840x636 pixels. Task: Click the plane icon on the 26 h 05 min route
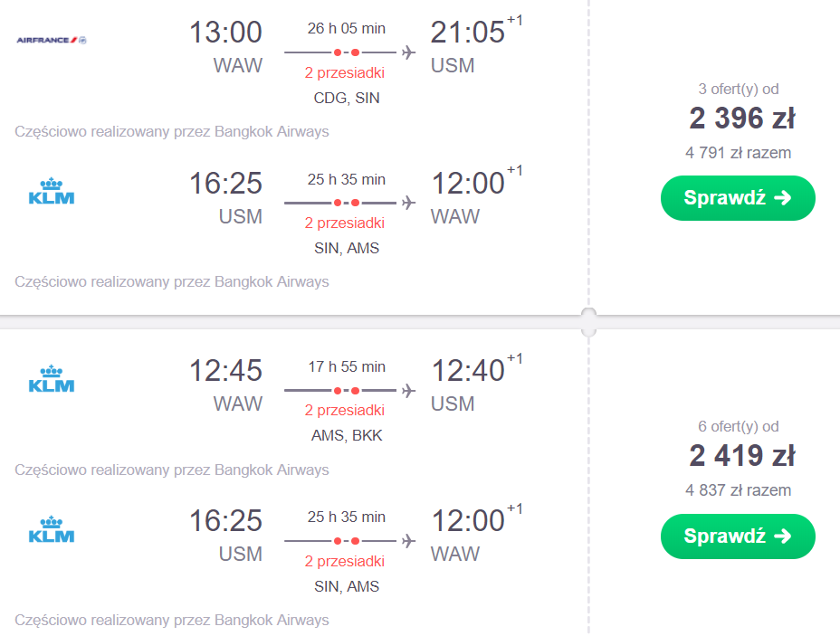409,52
